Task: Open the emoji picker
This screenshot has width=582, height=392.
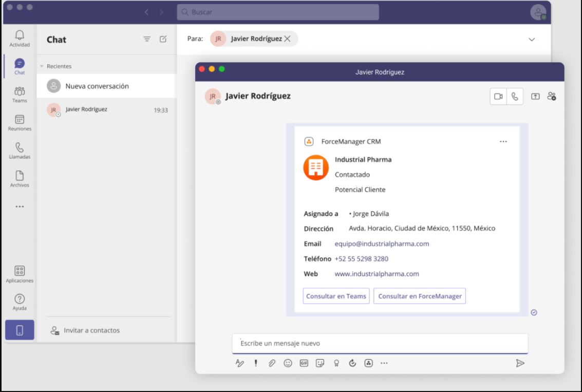Action: tap(288, 363)
